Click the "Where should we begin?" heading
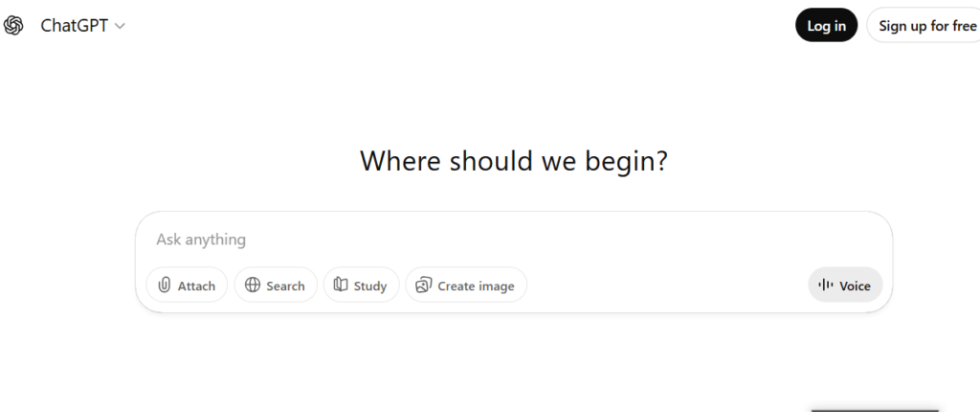Viewport: 980px width, 412px height. pos(513,160)
